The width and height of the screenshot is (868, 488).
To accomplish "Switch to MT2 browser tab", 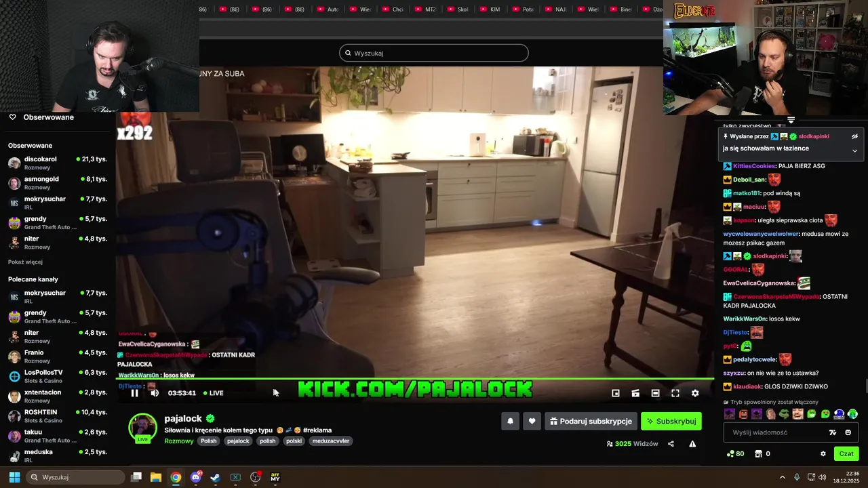I will click(425, 9).
